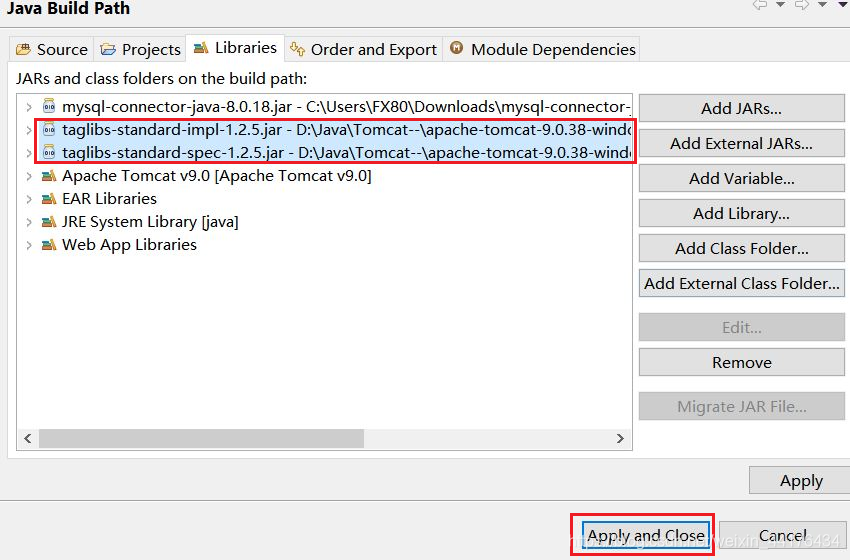850x560 pixels.
Task: Click the taglibs-standard-impl jar file icon
Action: 49,130
